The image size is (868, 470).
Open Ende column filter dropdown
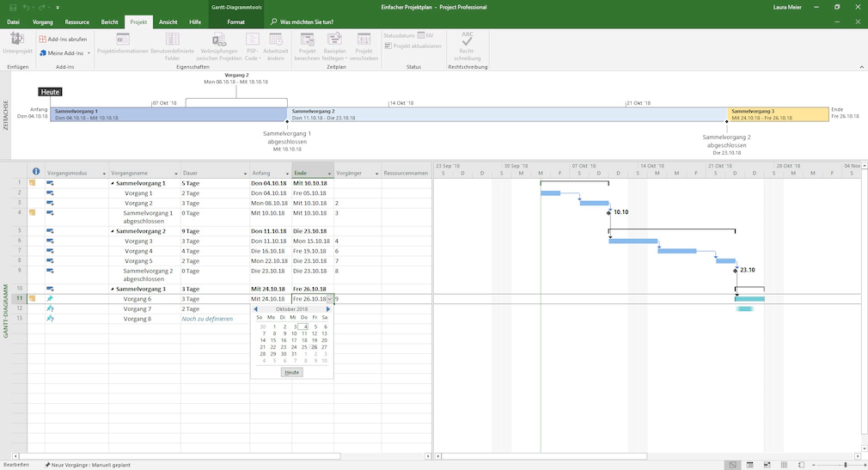pyautogui.click(x=329, y=174)
